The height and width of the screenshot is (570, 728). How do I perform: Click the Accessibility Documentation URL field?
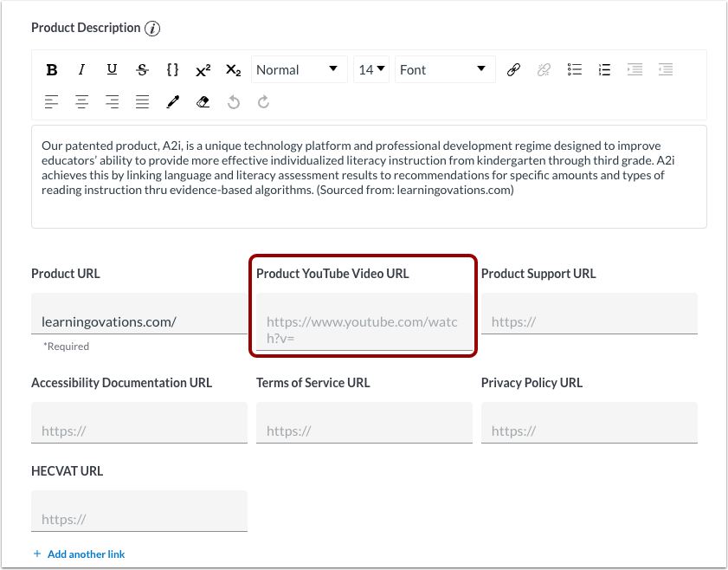point(139,423)
